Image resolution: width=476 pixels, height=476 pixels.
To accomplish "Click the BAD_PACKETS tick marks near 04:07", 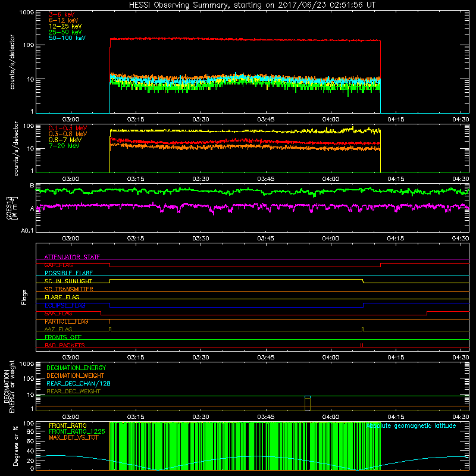I will [362, 345].
